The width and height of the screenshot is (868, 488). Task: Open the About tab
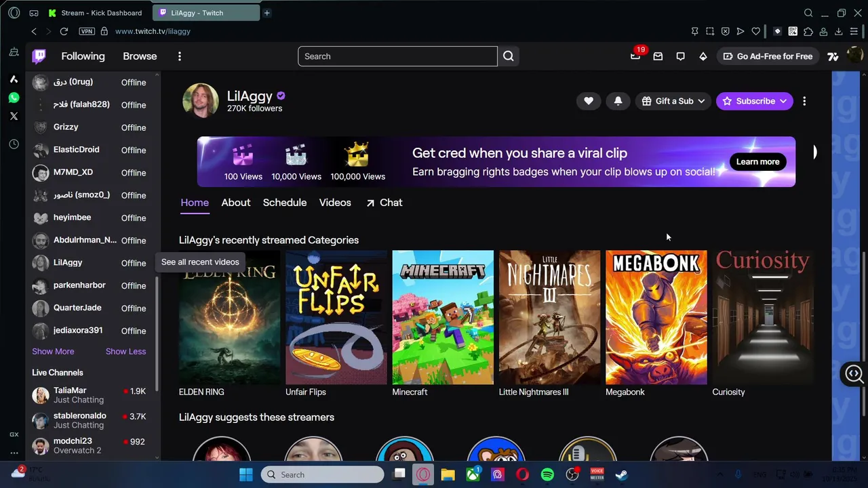coord(236,203)
